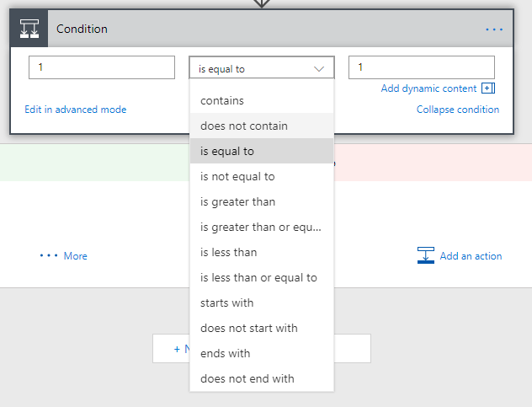The image size is (532, 407).
Task: Click the Condition card icon
Action: [29, 29]
